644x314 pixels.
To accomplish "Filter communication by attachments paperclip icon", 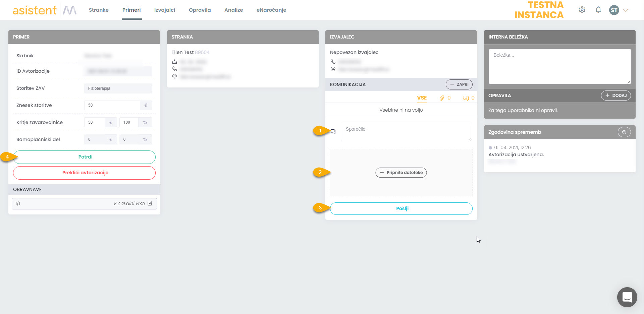I will coord(442,98).
